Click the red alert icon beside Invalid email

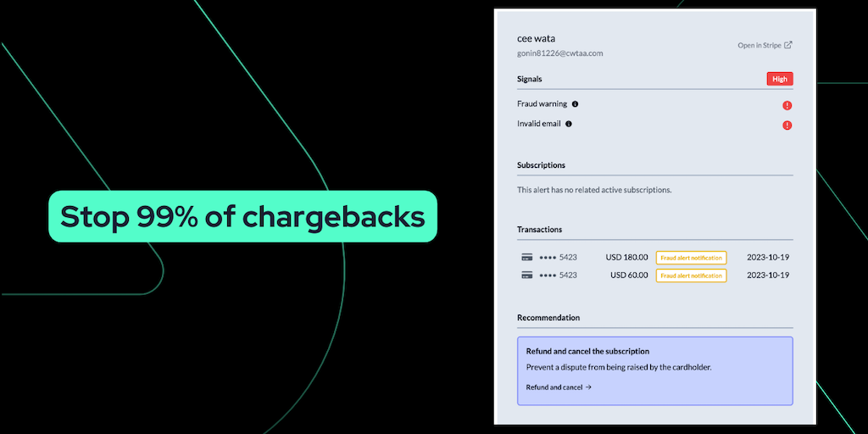[x=787, y=125]
